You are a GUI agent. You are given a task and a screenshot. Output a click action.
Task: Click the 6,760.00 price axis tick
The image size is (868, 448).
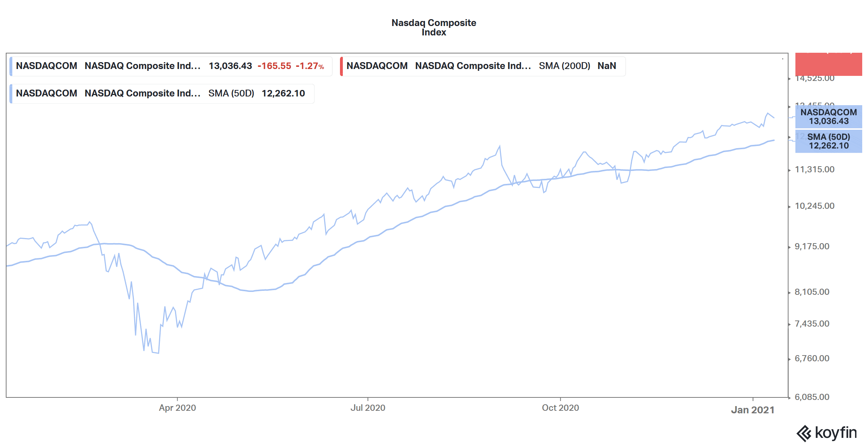(812, 358)
